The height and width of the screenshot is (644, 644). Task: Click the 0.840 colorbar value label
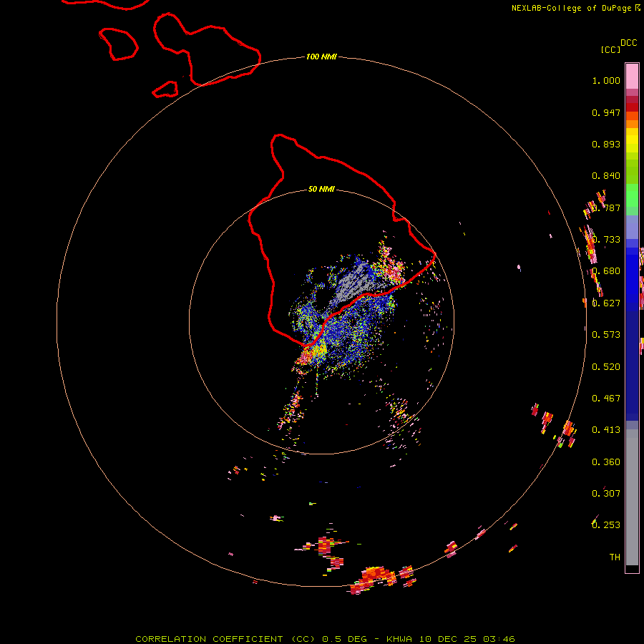tap(606, 176)
